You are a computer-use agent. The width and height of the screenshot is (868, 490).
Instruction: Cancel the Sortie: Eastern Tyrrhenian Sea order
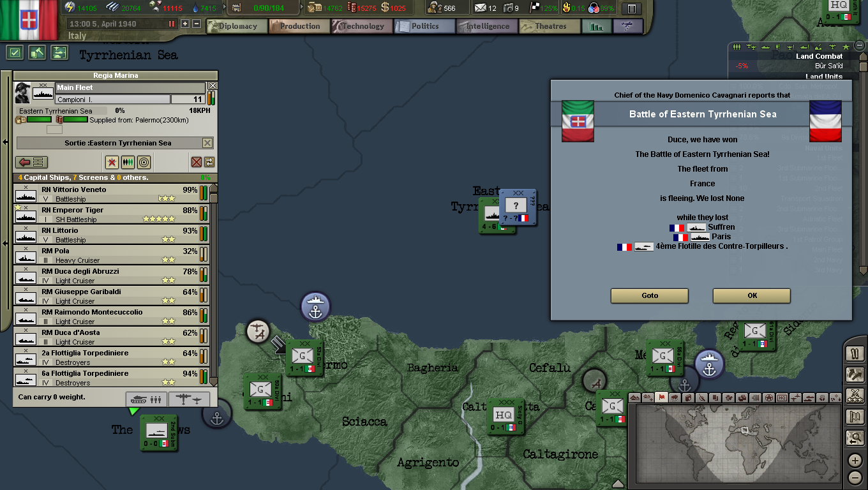pyautogui.click(x=207, y=143)
